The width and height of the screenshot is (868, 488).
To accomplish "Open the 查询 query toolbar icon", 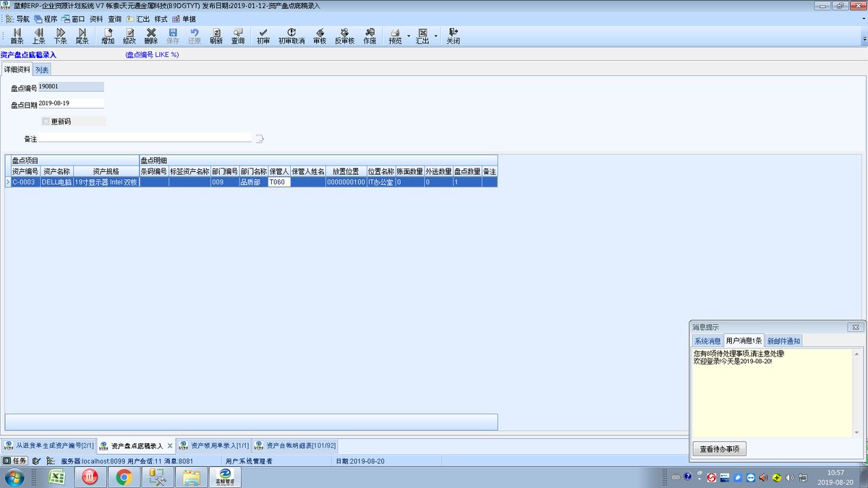I will pos(238,36).
